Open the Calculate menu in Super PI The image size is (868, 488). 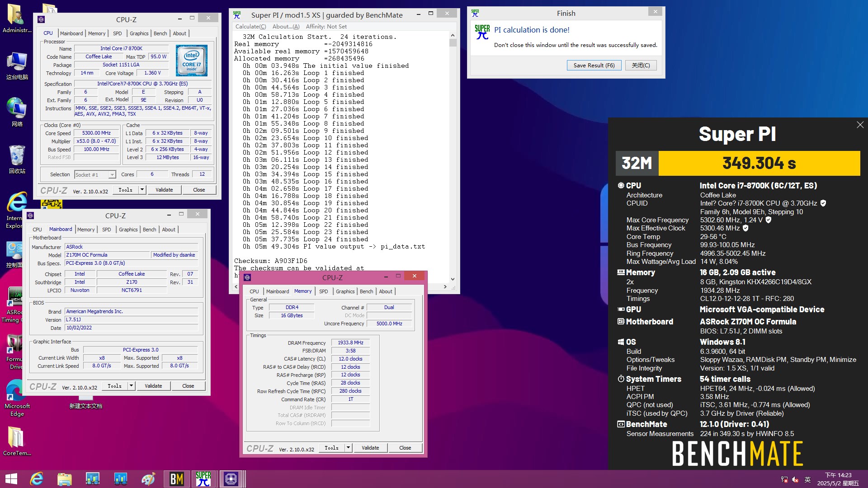251,27
